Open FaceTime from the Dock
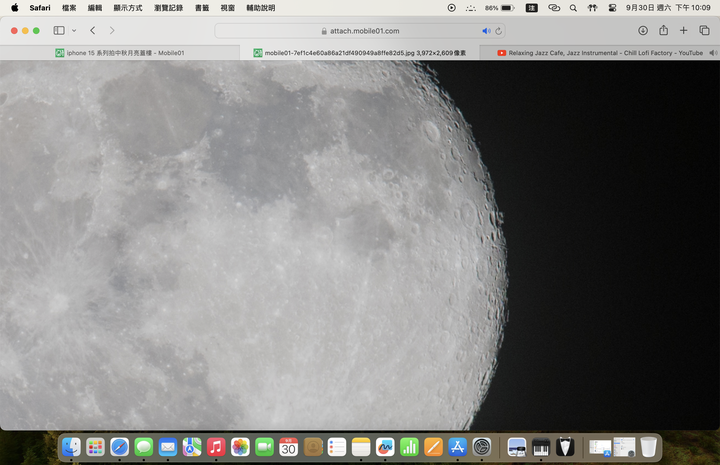Screen dimensions: 720x465 click(x=264, y=447)
